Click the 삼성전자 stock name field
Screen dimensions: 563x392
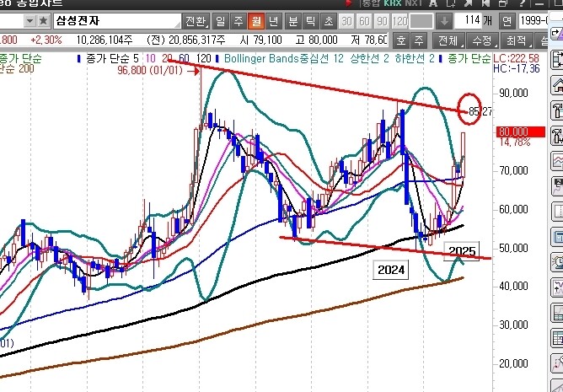coord(117,21)
